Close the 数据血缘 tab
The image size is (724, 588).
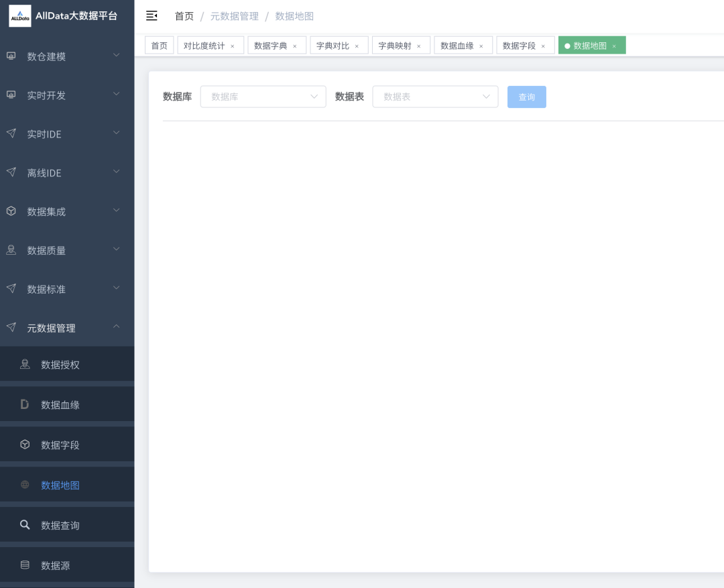481,46
